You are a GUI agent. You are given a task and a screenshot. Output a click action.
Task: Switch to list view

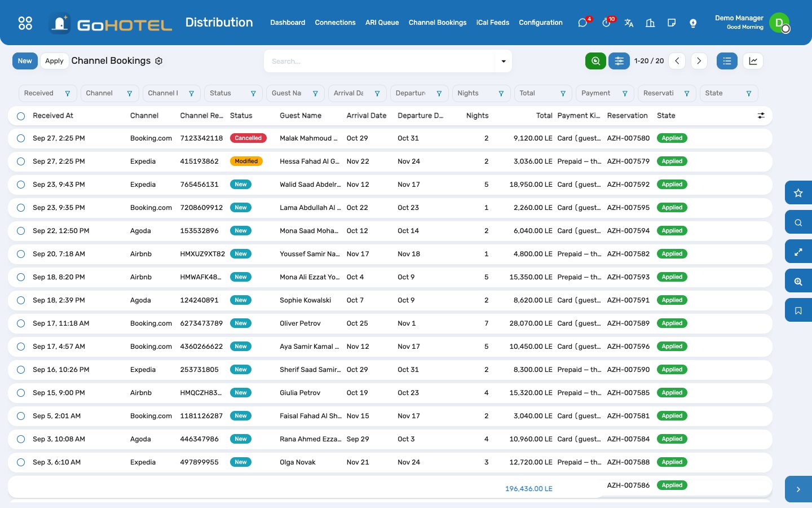coord(727,61)
